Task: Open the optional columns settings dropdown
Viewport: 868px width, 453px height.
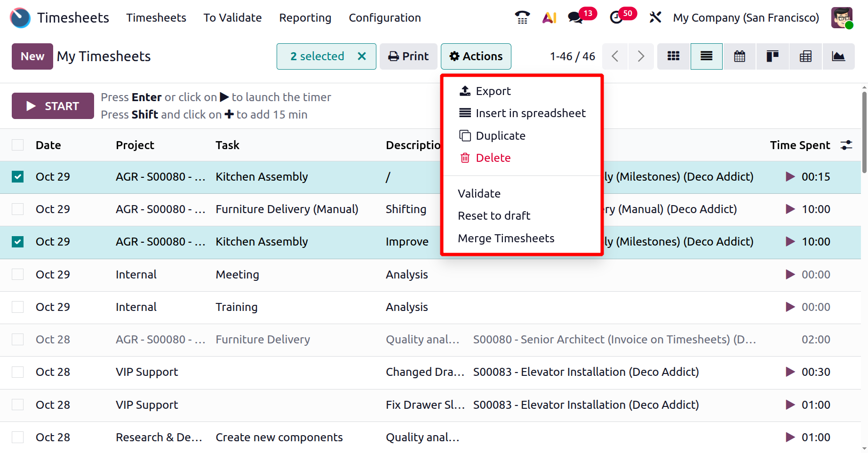Action: (x=846, y=145)
